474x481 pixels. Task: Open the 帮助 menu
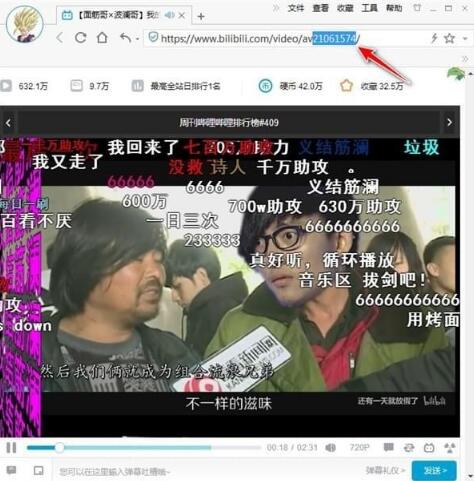tap(394, 8)
